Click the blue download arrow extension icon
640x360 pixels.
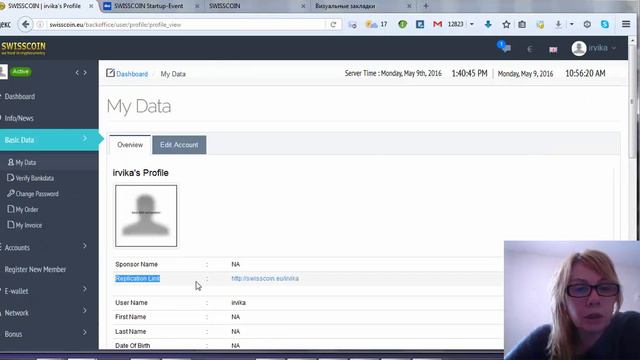tap(488, 24)
